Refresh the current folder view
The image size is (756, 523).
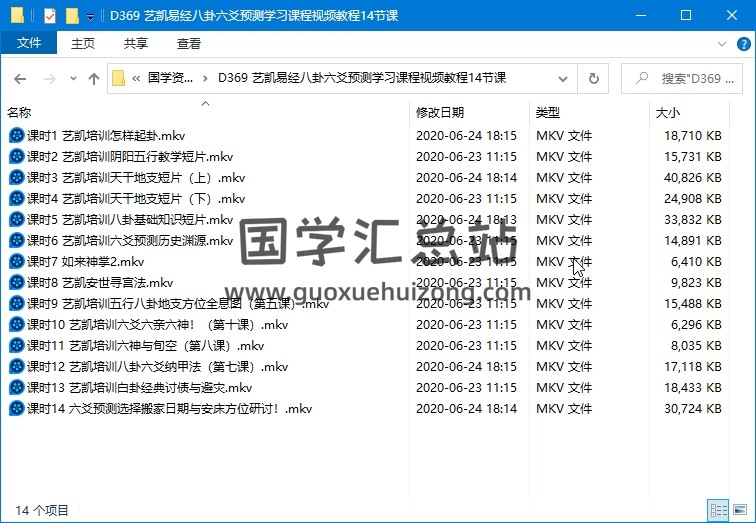point(593,79)
